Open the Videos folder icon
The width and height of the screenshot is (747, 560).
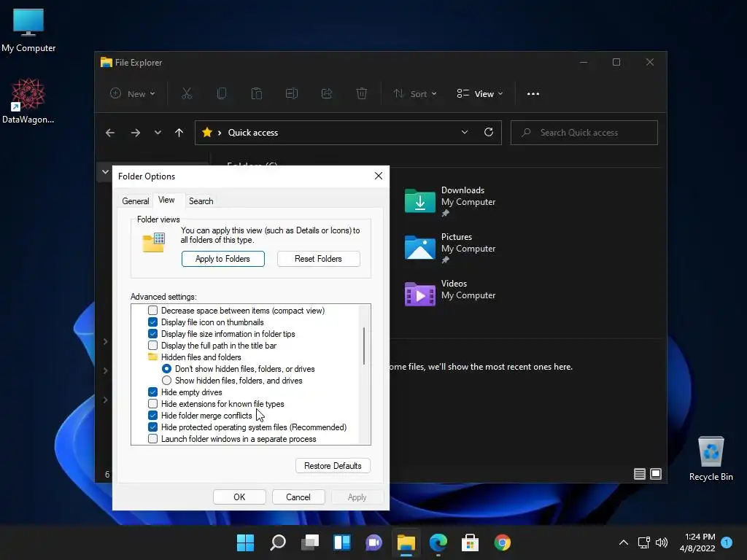(419, 294)
